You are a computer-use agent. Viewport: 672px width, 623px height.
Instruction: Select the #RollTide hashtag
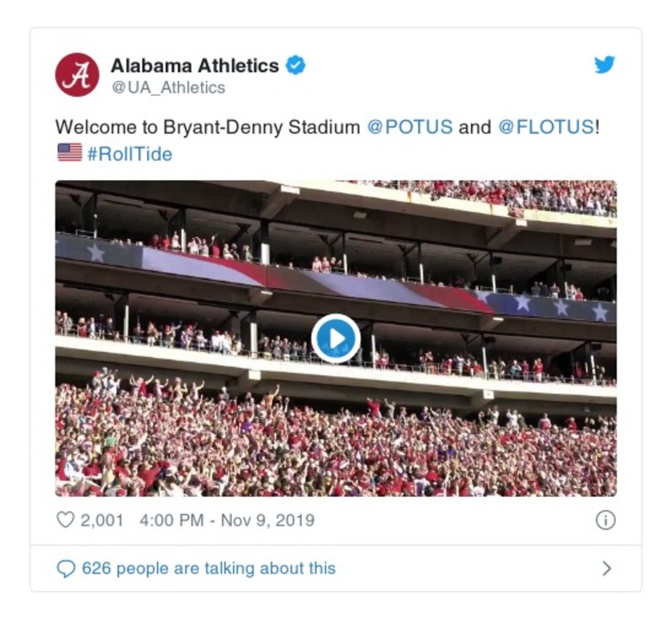tap(130, 154)
